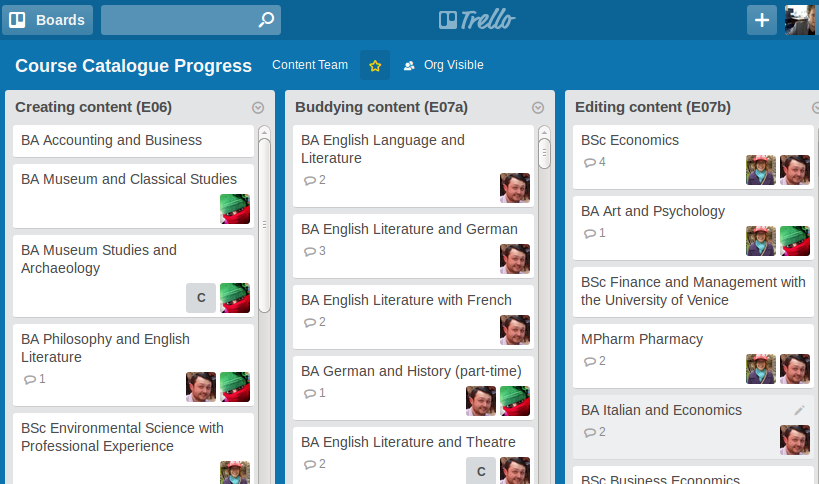Click the star board toggle icon
The image size is (819, 484).
pos(375,65)
